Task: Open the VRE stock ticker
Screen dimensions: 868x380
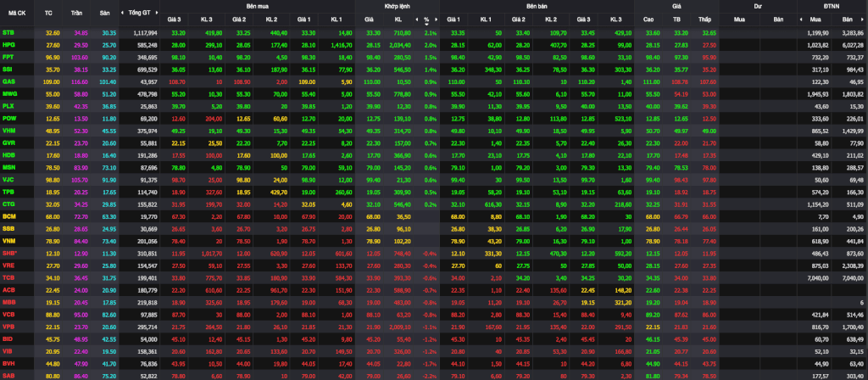Action: coord(8,265)
